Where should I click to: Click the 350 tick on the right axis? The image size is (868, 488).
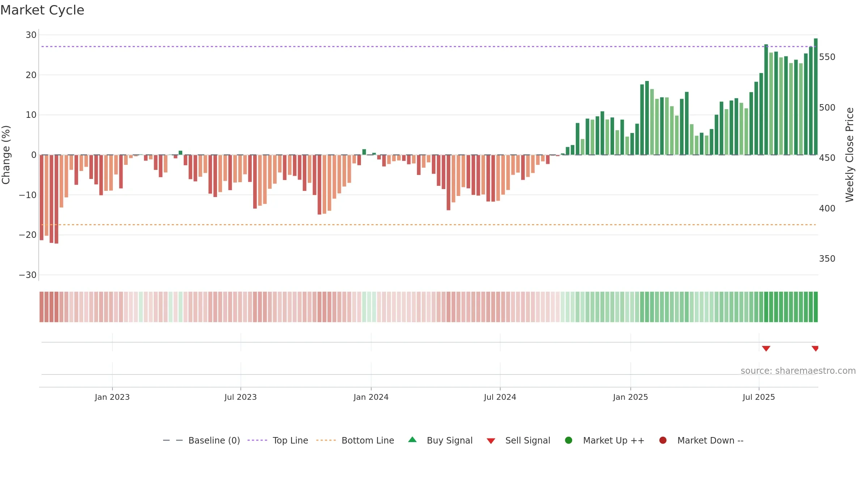coord(827,259)
